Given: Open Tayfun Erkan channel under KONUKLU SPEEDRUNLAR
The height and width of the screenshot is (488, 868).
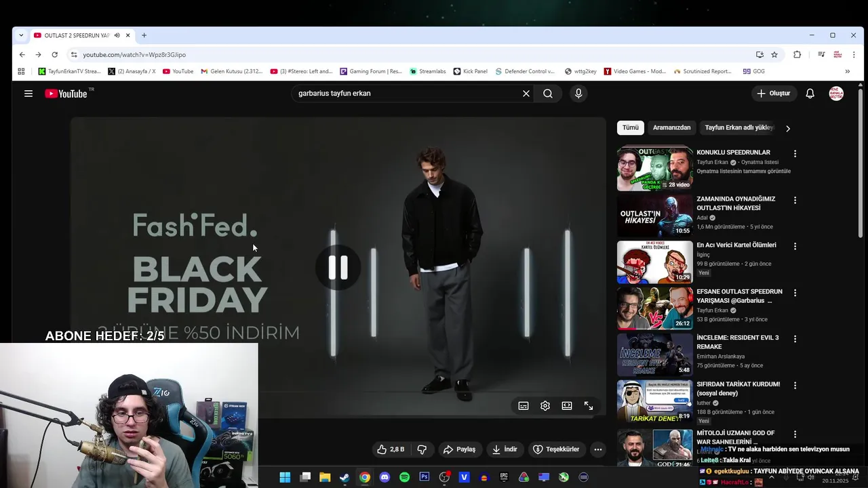Looking at the screenshot, I should click(712, 163).
